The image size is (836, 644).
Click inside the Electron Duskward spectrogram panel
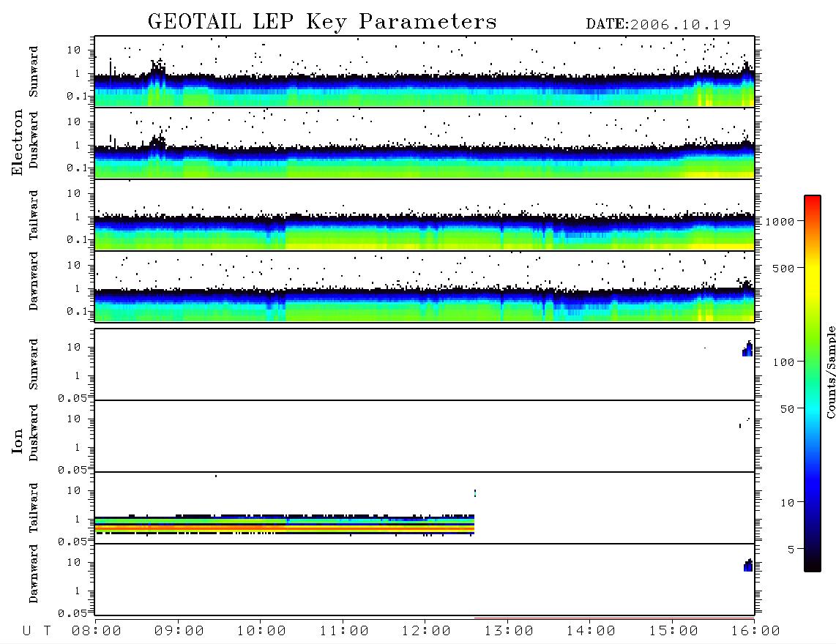click(425, 143)
